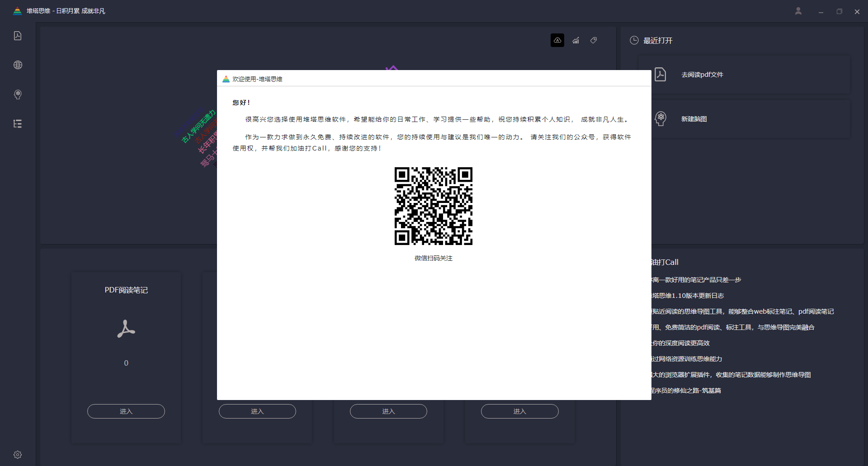Screen dimensions: 868x466
Task: Minimize the main window
Action: [x=821, y=12]
